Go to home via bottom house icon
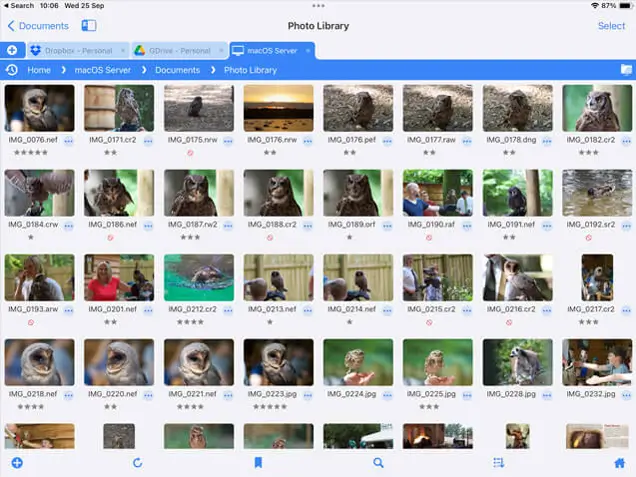This screenshot has width=636, height=477. click(x=619, y=463)
